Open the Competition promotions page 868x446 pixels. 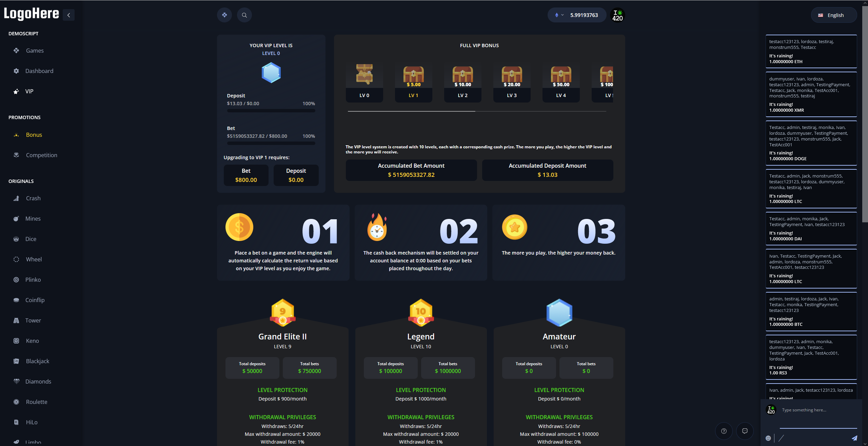pos(41,155)
